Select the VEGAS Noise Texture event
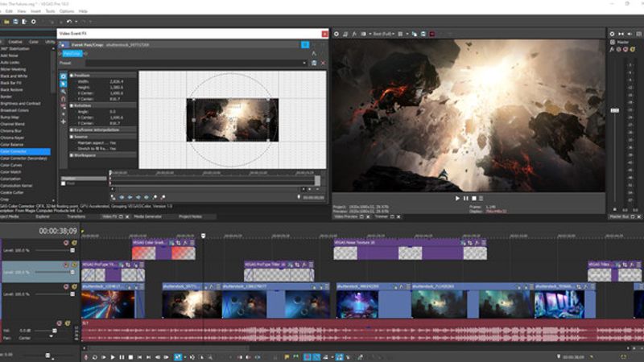The image size is (644, 362). point(410,249)
